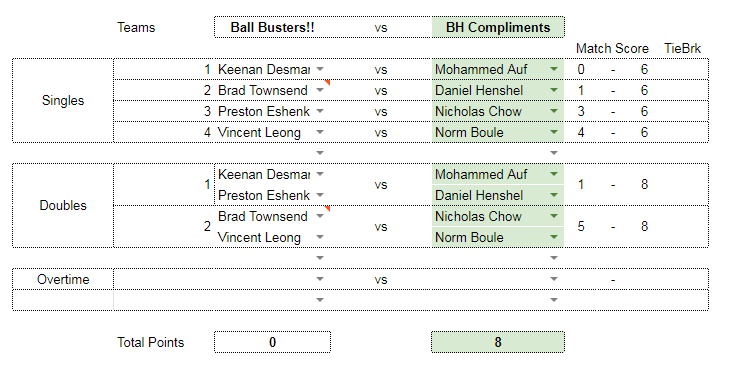The height and width of the screenshot is (383, 734).
Task: Open Norm Boule dropdown in Singles row 4
Action: [554, 132]
